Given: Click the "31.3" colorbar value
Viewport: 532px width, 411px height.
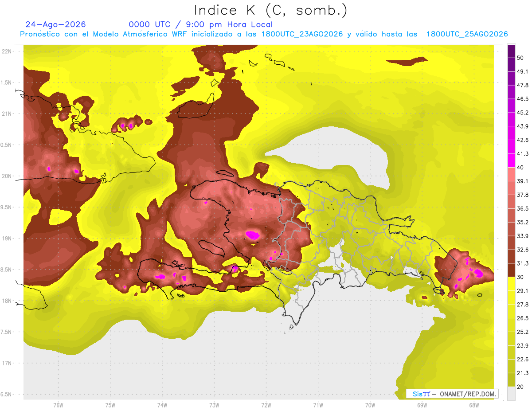Looking at the screenshot, I should (523, 263).
